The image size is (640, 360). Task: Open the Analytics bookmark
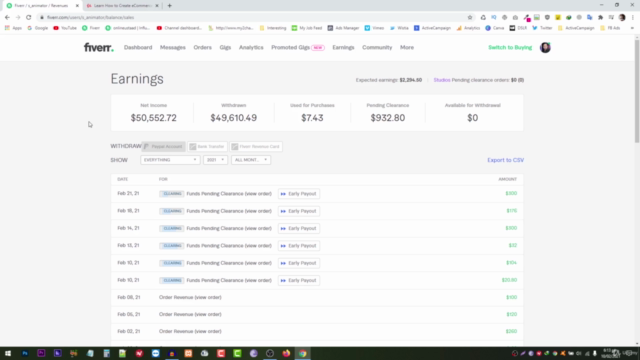point(468,28)
